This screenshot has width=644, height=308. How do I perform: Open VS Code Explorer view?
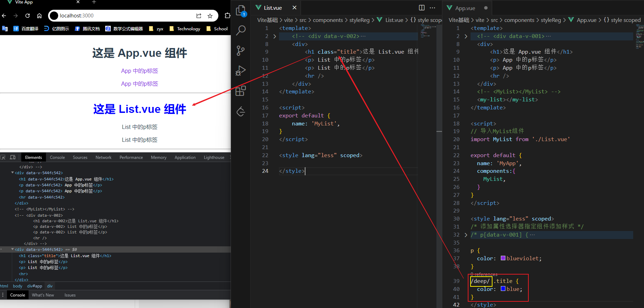pos(241,10)
